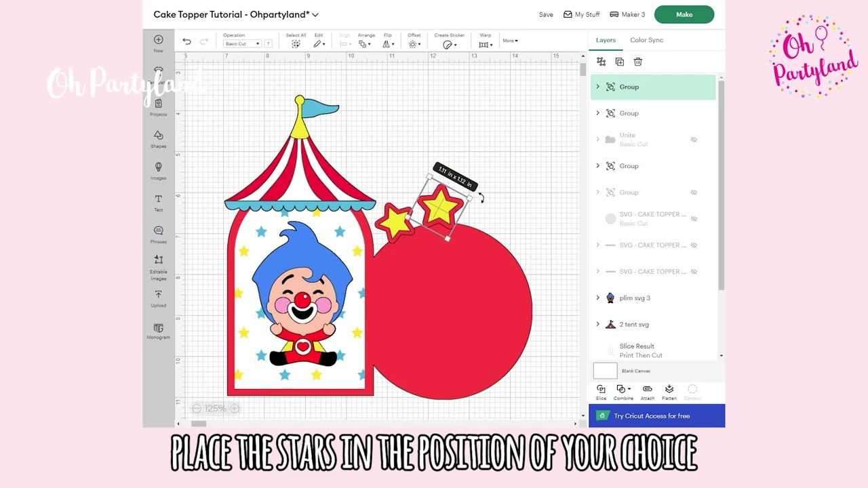Screen dimensions: 868x488
Task: Zoom out the canvas with minus icon
Action: coord(197,409)
